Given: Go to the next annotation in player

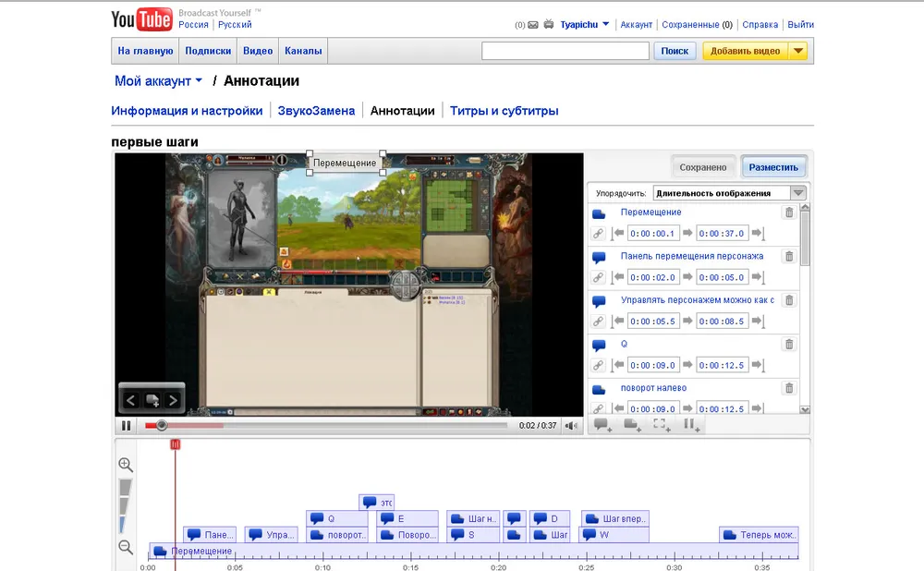Looking at the screenshot, I should pos(172,400).
